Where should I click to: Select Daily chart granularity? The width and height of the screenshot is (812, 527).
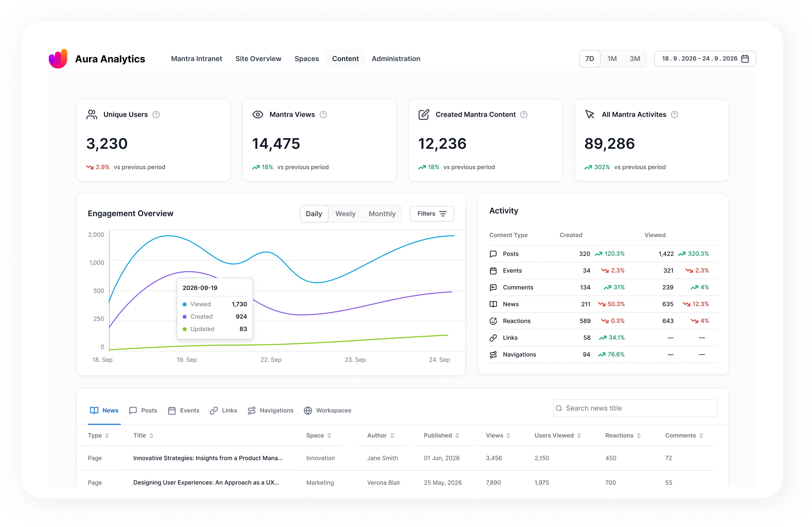tap(314, 214)
